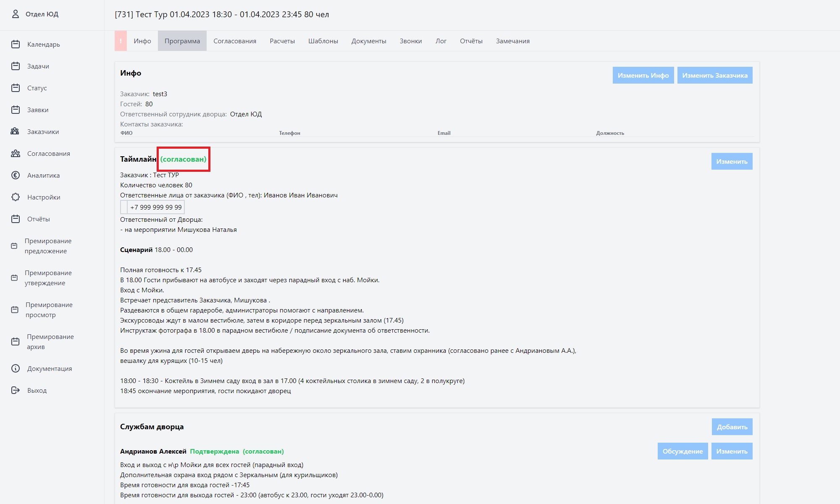Open Обсуждение for Андрианов Алексей
Image resolution: width=840 pixels, height=504 pixels.
(x=682, y=451)
